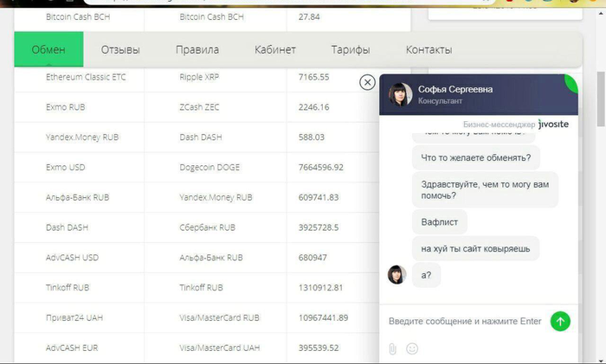Close the chat widget with X button
Image resolution: width=606 pixels, height=364 pixels.
(366, 82)
